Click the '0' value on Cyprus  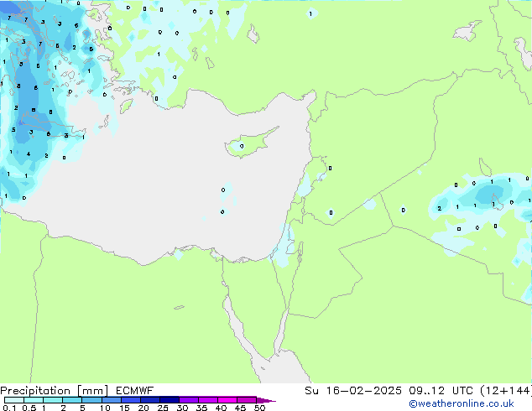point(242,146)
